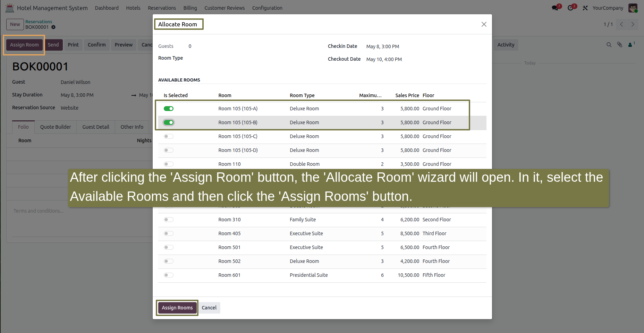Open the conversations chat icon
Image resolution: width=644 pixels, height=333 pixels.
(556, 8)
